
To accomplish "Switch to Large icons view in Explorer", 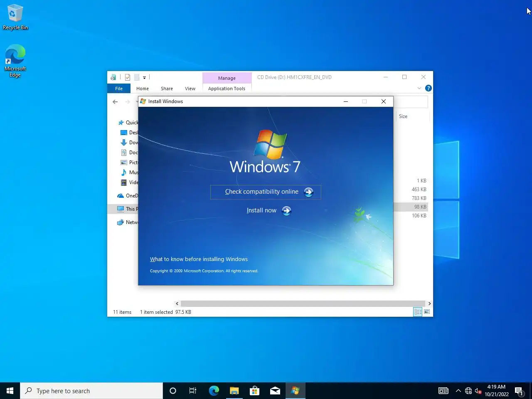I will tap(427, 312).
